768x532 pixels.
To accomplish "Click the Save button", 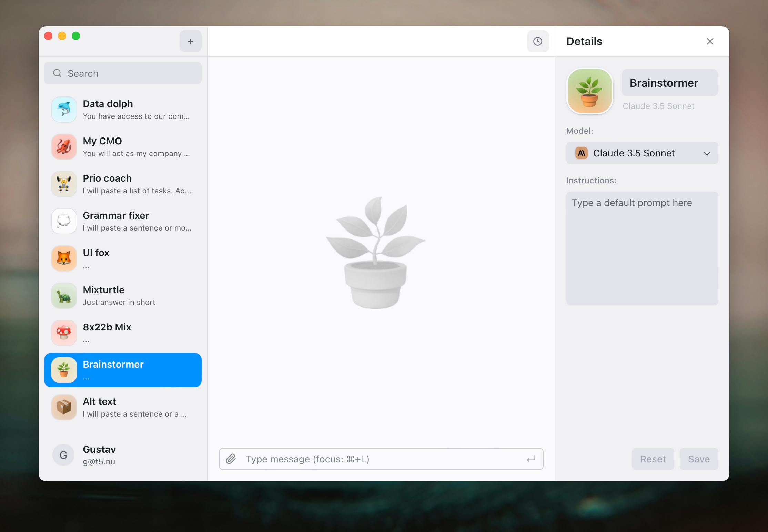I will (698, 459).
